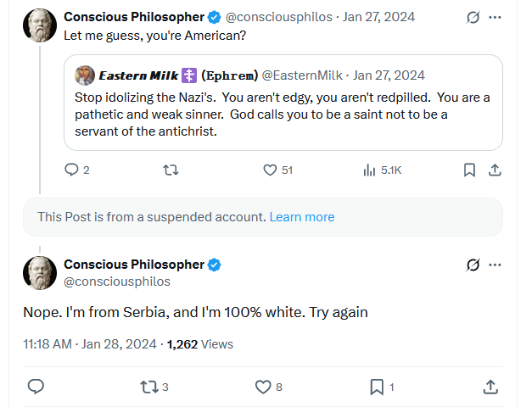
Task: Open the three-dot more menu on top post
Action: [496, 17]
